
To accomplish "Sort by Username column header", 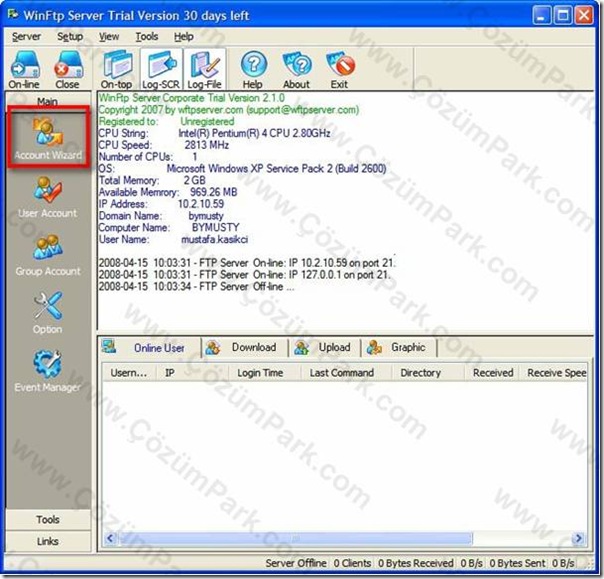I will (x=129, y=373).
